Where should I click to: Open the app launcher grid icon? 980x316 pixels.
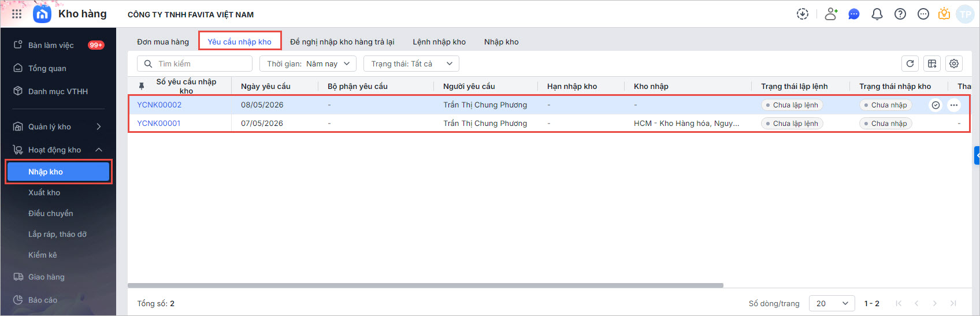click(x=17, y=14)
